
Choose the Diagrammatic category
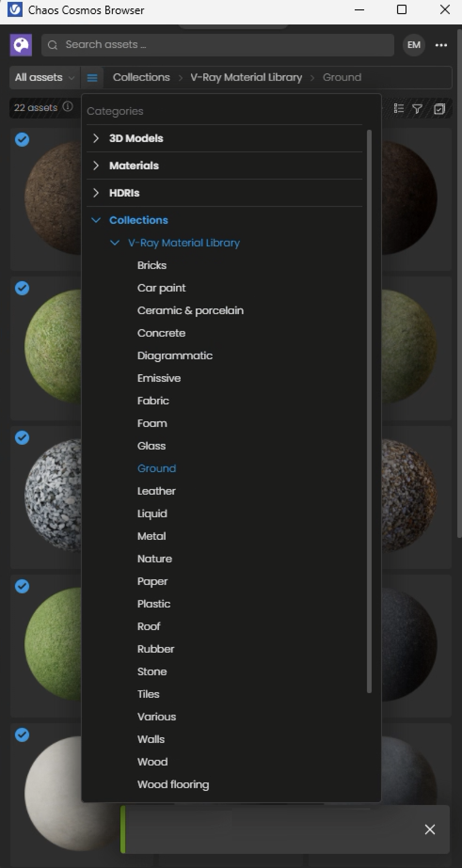175,355
